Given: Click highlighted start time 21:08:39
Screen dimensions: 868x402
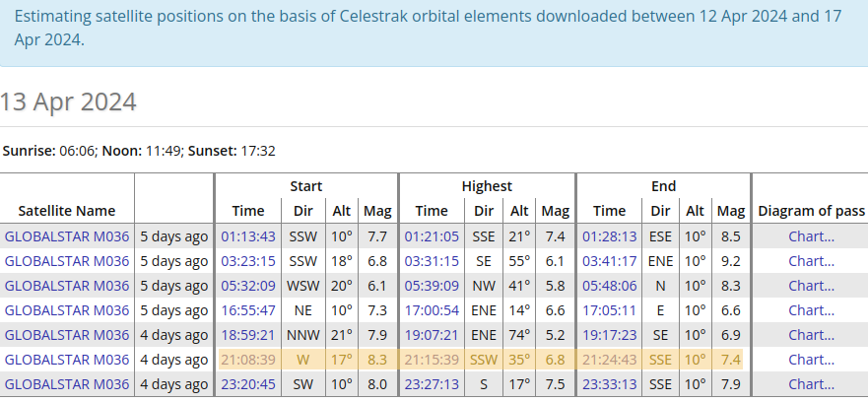Looking at the screenshot, I should click(248, 360).
